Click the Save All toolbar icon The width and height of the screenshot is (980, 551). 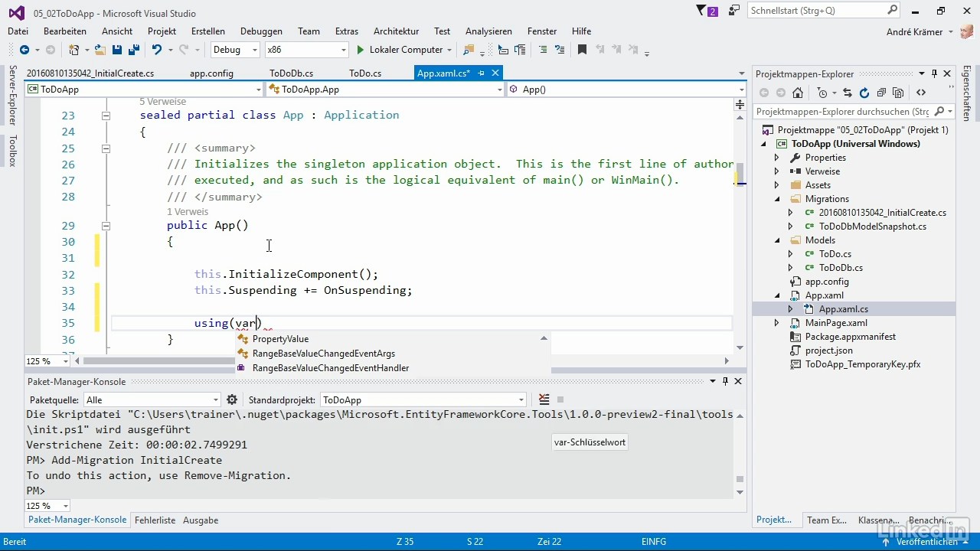pos(133,50)
